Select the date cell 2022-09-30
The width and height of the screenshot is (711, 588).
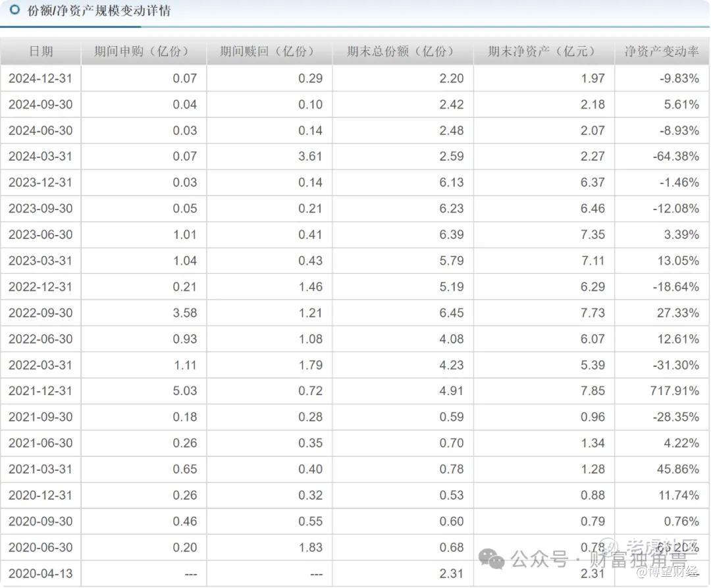pos(40,313)
